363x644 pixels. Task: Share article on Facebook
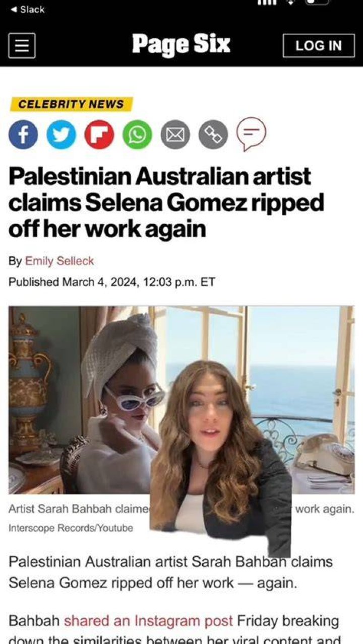pos(23,134)
